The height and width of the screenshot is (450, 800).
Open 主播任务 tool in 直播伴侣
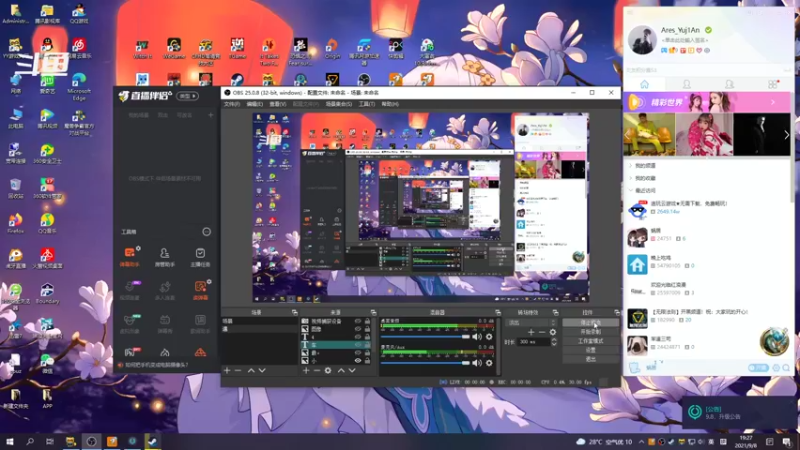tap(200, 257)
